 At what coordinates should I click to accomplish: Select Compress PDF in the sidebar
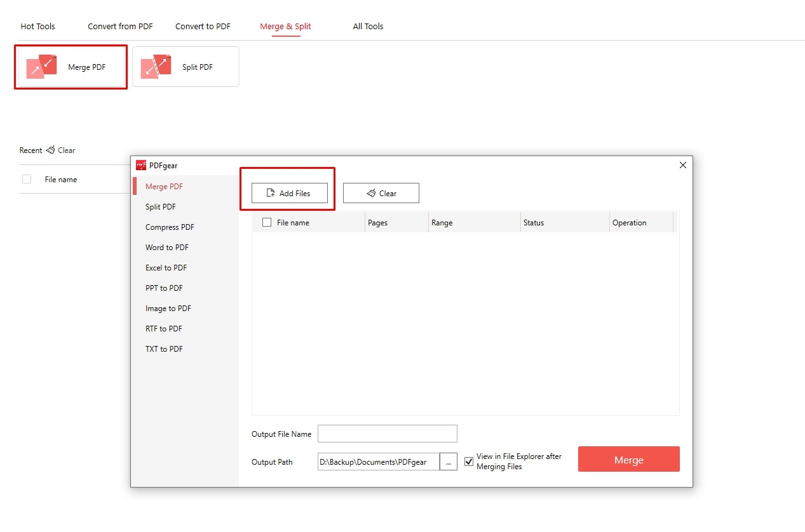169,227
